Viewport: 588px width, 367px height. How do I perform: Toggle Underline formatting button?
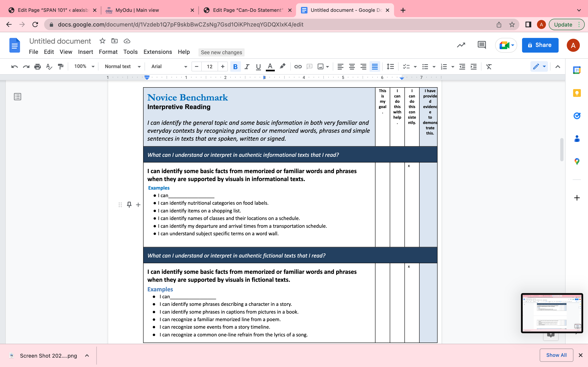point(258,66)
